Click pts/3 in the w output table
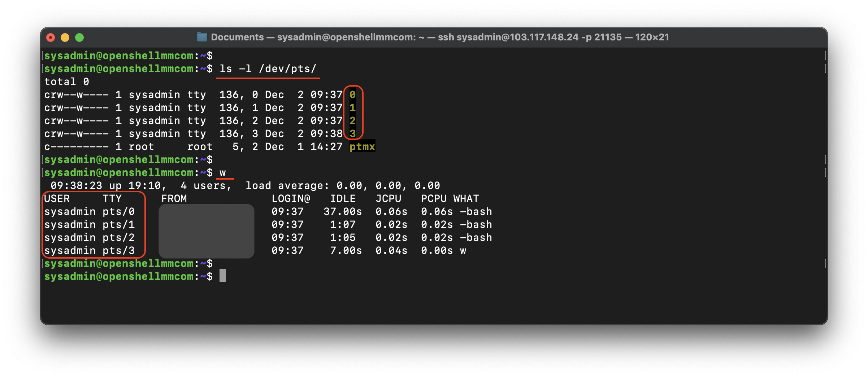This screenshot has width=868, height=378. [x=118, y=250]
